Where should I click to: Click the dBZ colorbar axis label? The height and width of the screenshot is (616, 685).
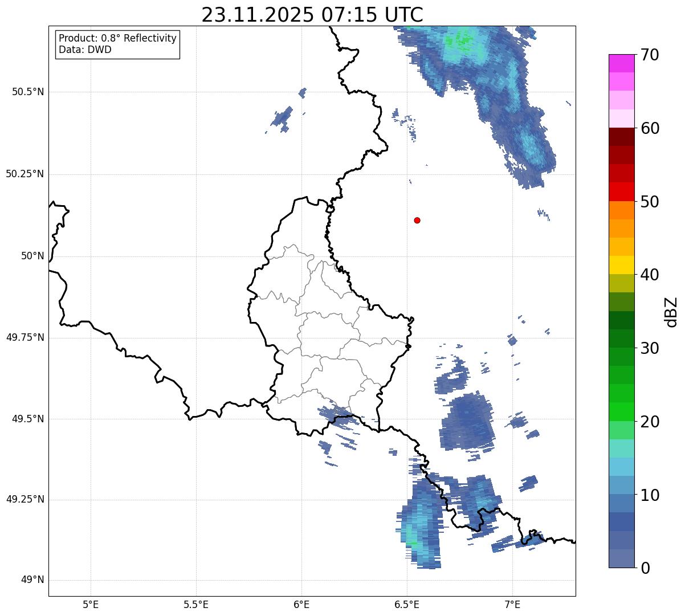click(x=672, y=311)
